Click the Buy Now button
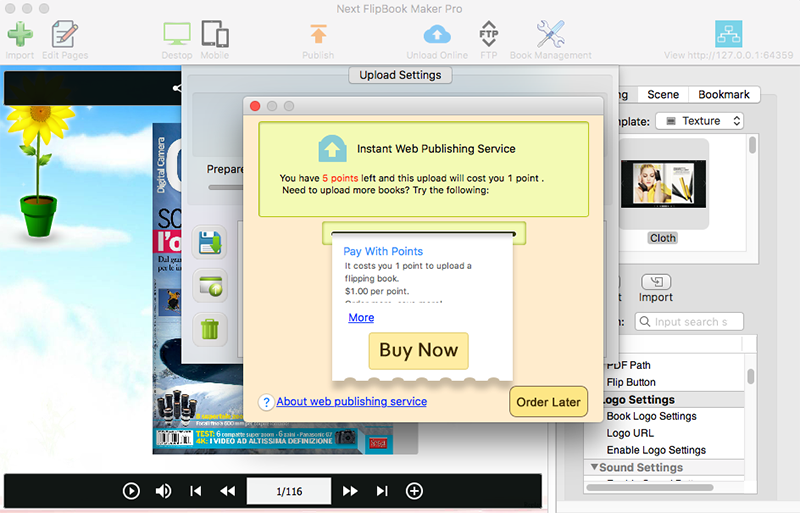The height and width of the screenshot is (513, 800). 418,351
